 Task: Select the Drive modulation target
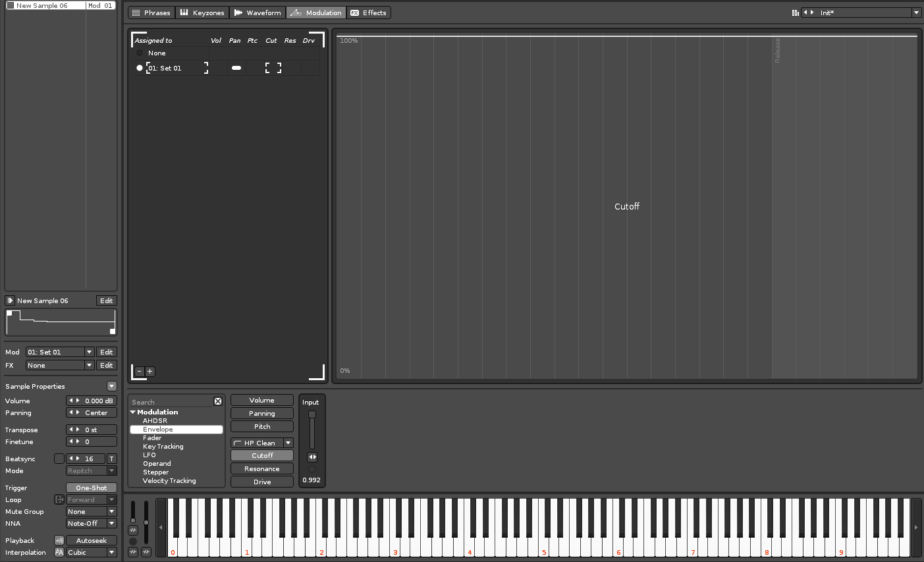click(x=262, y=482)
